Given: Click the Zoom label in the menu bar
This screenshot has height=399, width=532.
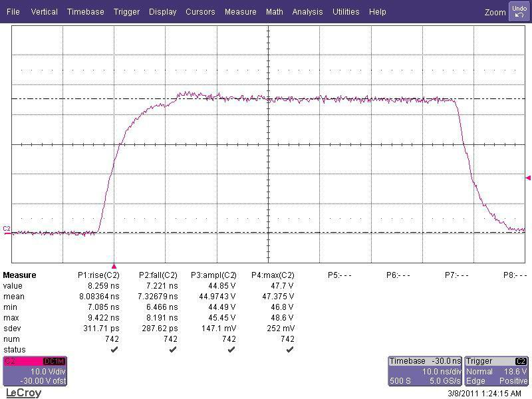Looking at the screenshot, I should coord(495,12).
